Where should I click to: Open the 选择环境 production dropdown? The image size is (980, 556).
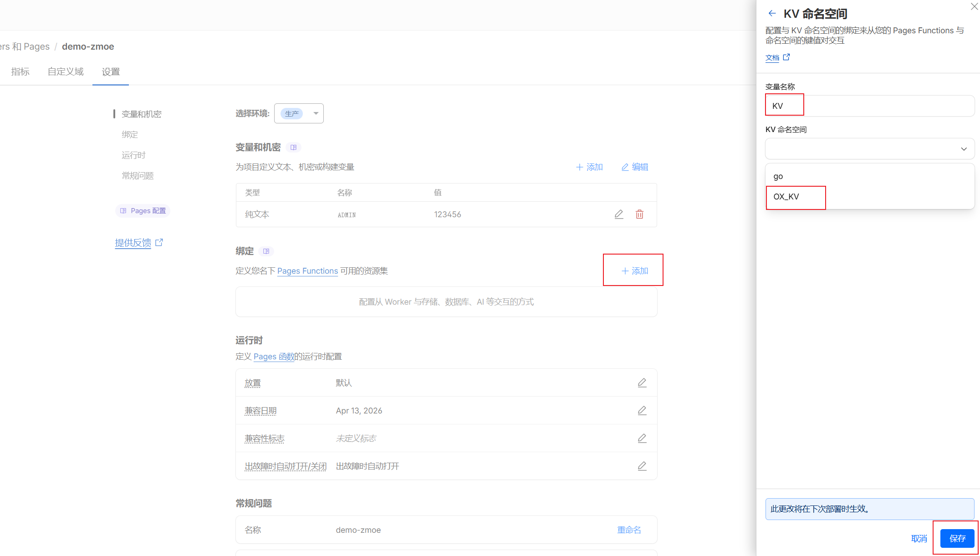pyautogui.click(x=299, y=113)
